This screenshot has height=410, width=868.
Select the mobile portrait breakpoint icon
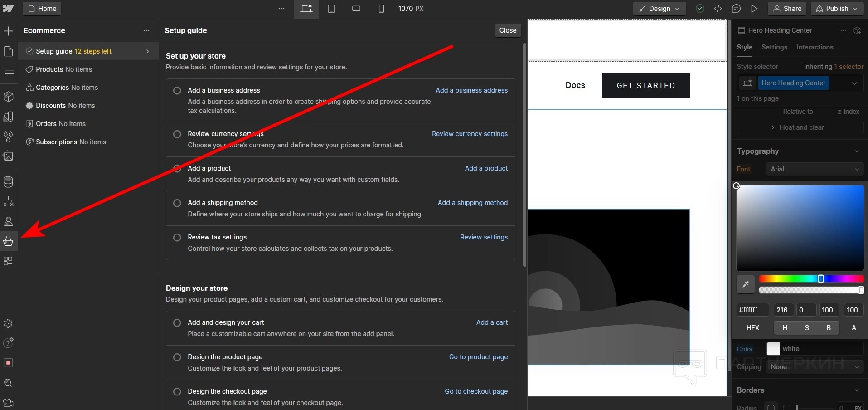point(381,9)
